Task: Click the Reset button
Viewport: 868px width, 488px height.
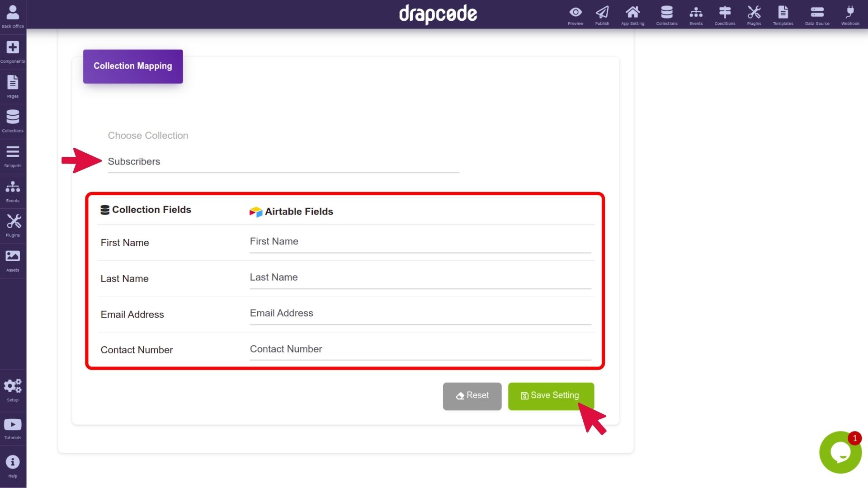Action: [472, 396]
